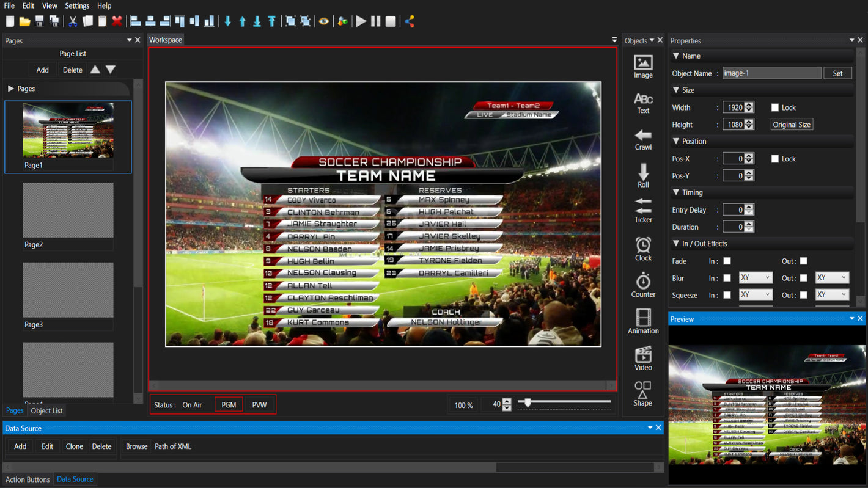Viewport: 868px width, 488px height.
Task: Click the PGM button
Action: click(x=229, y=405)
